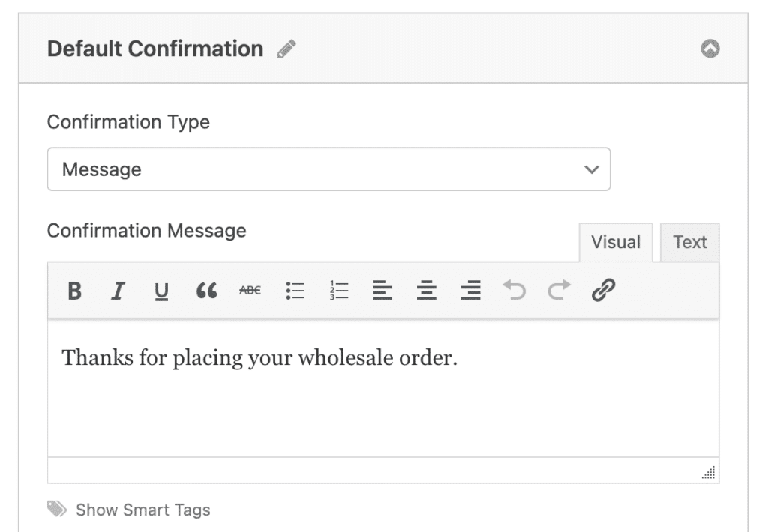Undo the last edit
Screen dimensions: 768x532
point(514,290)
